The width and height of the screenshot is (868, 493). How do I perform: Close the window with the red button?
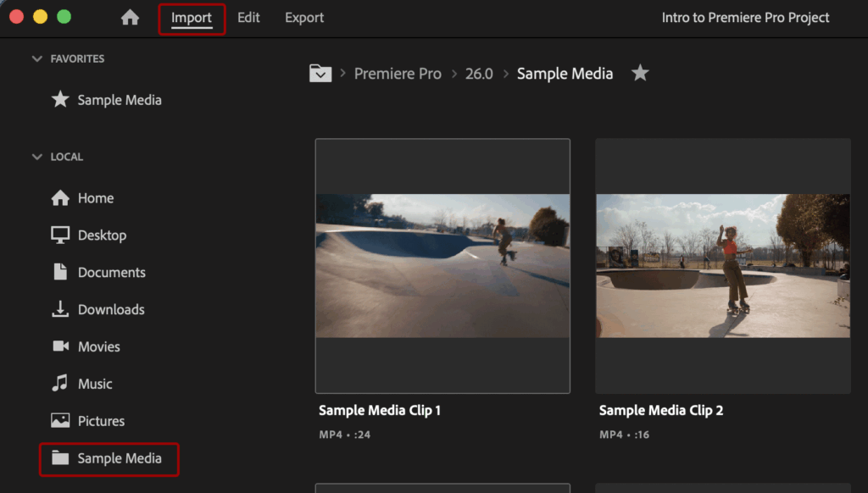point(17,17)
